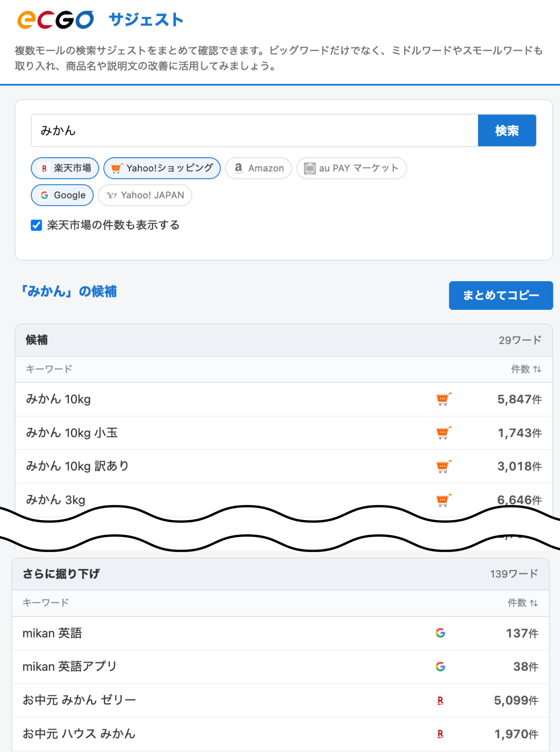Click the まとめてコピー button
This screenshot has height=752, width=560.
coord(501,295)
